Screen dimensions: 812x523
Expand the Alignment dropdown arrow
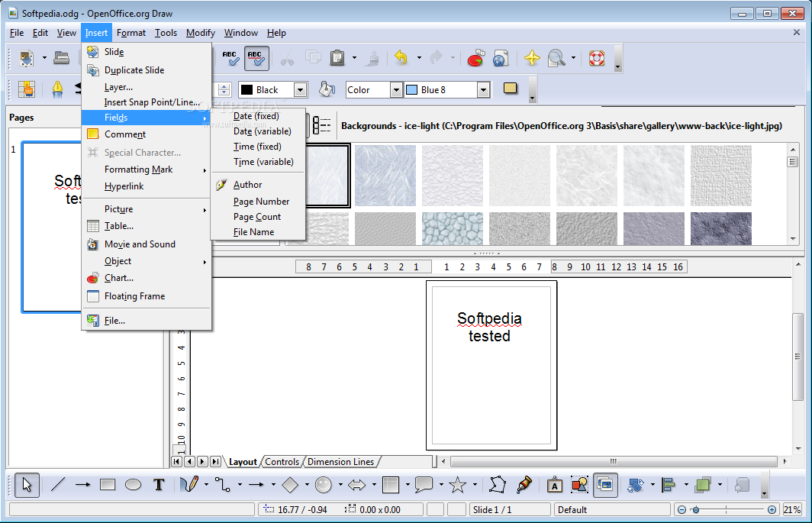(x=686, y=485)
